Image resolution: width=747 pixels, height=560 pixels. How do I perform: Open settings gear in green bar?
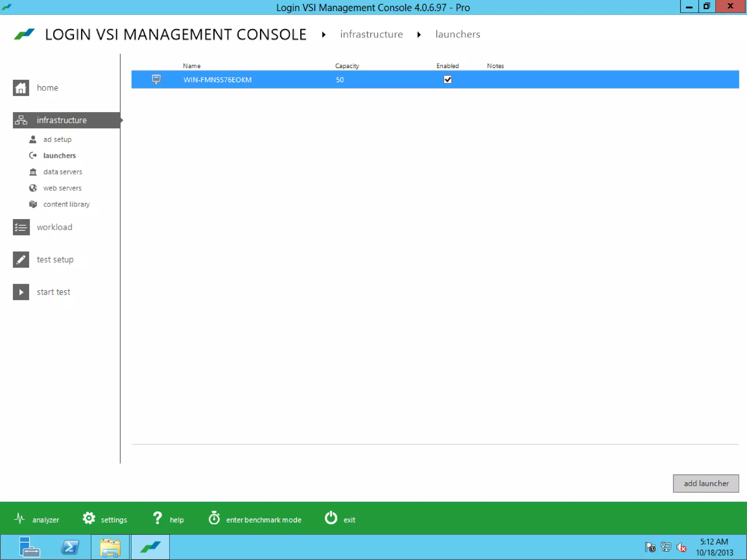89,518
